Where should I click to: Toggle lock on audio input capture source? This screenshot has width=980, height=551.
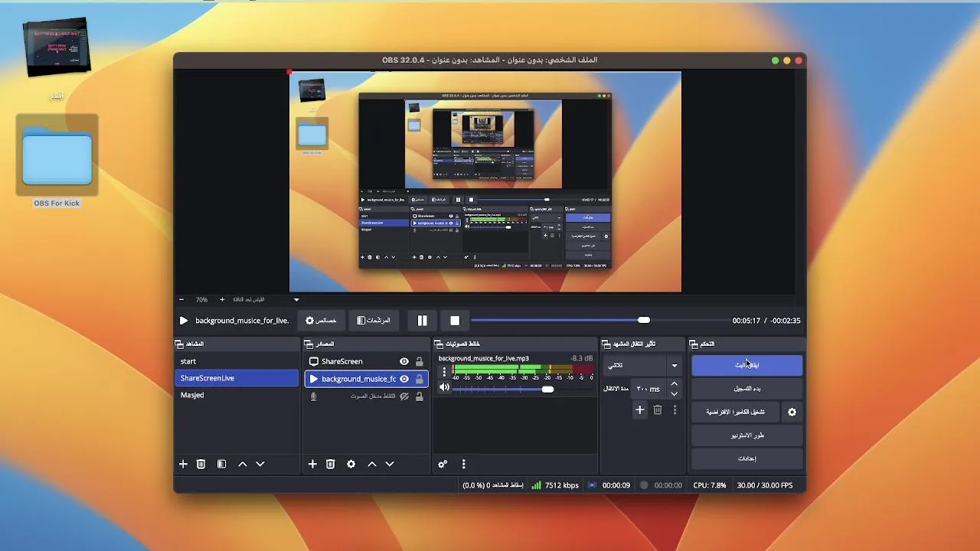419,396
